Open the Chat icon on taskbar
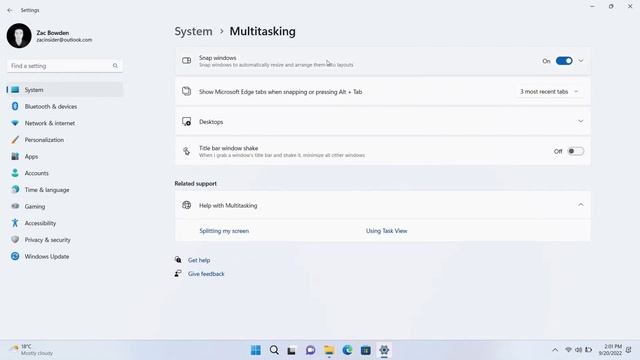 [x=311, y=350]
